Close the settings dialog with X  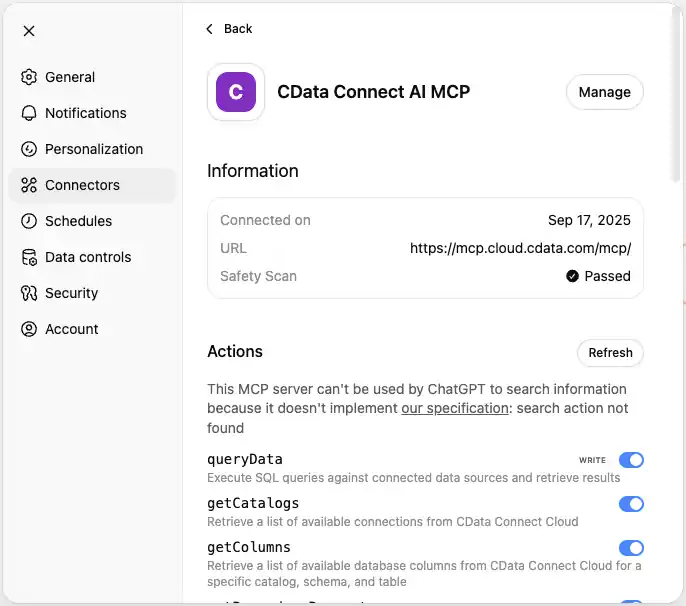click(29, 31)
